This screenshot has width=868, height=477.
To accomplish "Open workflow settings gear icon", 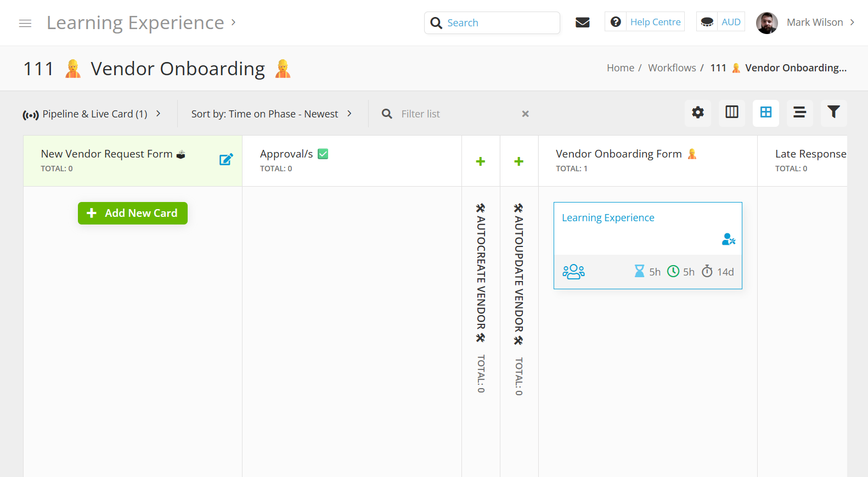I will [697, 113].
